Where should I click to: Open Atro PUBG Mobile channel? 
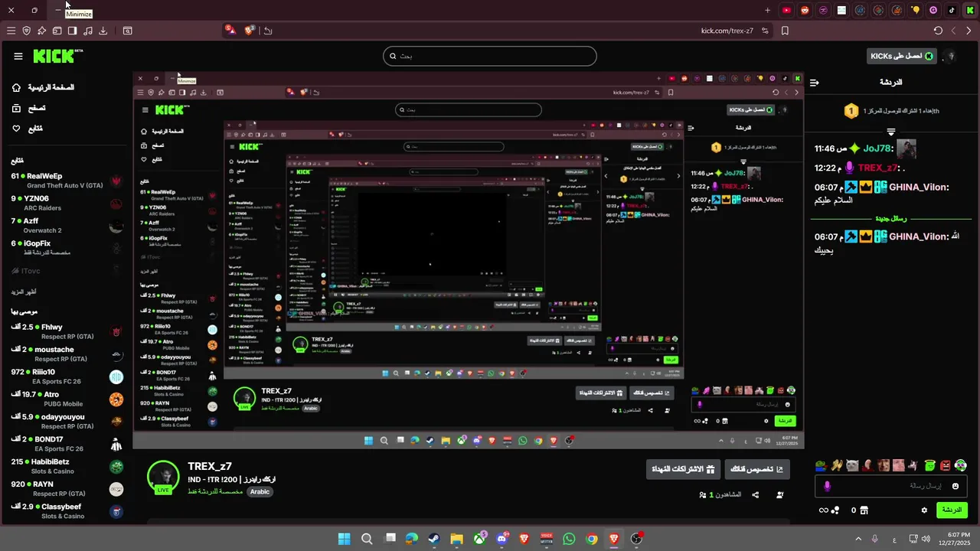(x=67, y=399)
